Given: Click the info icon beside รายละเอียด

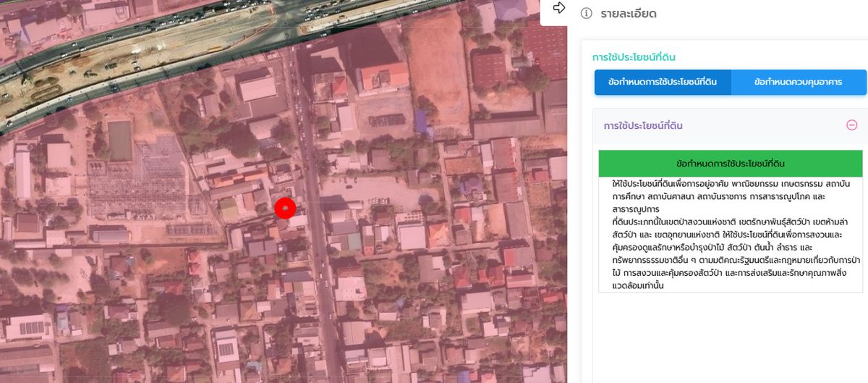Looking at the screenshot, I should tap(587, 14).
